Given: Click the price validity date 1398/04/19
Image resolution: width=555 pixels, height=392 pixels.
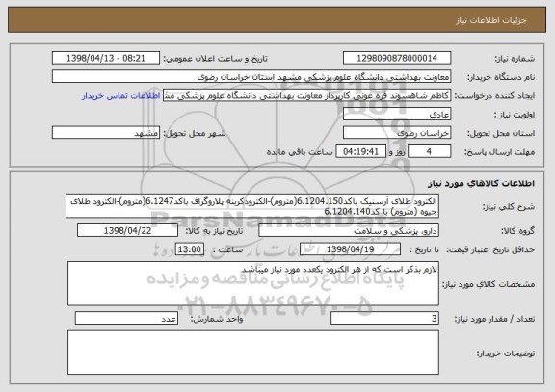Looking at the screenshot, I should coord(350,249).
